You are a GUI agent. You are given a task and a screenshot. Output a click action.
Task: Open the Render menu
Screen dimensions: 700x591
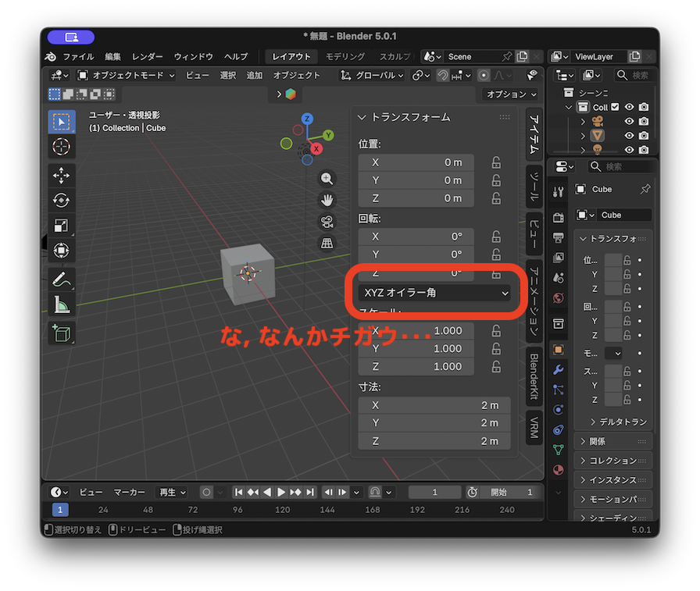point(148,57)
